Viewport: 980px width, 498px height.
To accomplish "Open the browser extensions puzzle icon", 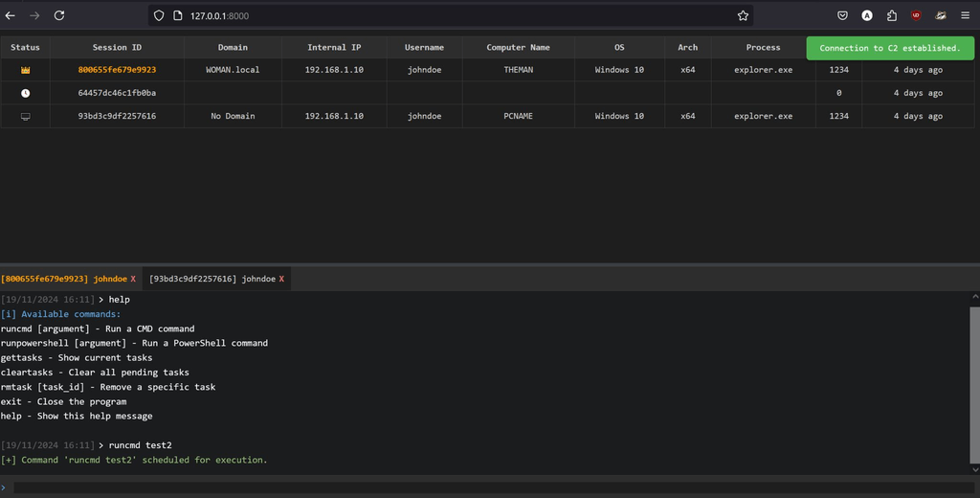I will tap(892, 15).
